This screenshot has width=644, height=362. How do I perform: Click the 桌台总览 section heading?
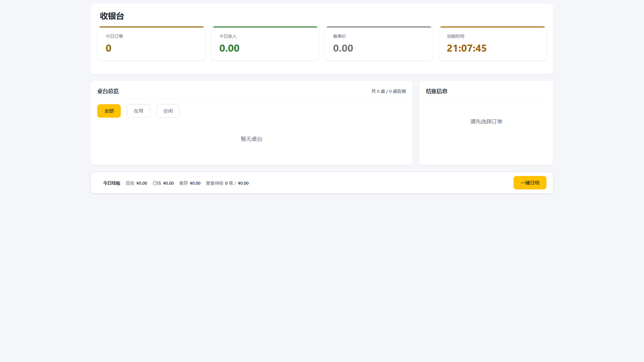(x=108, y=91)
